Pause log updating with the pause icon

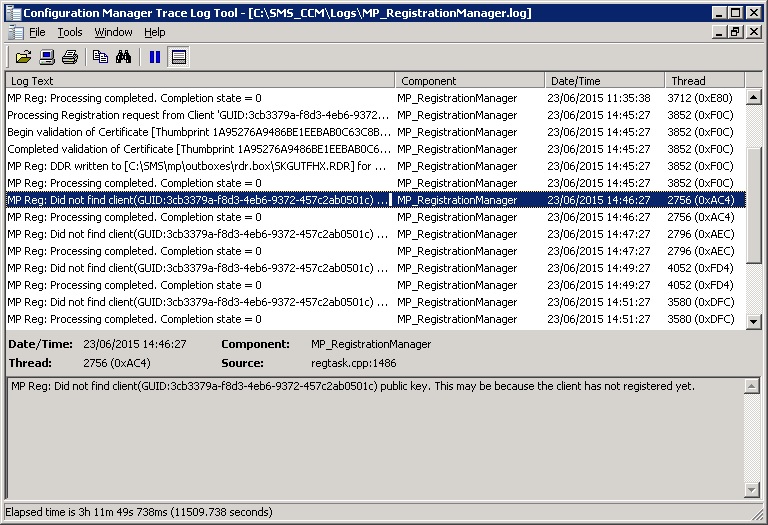pyautogui.click(x=155, y=57)
